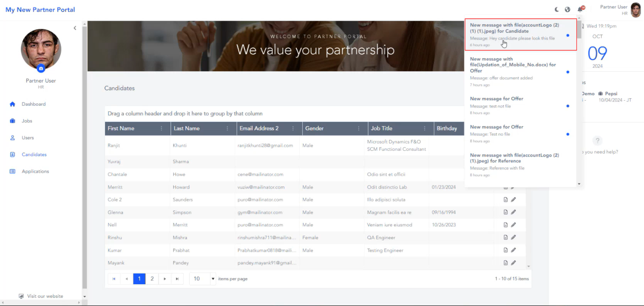Select page 2 in pager
Image resolution: width=644 pixels, height=306 pixels.
152,279
